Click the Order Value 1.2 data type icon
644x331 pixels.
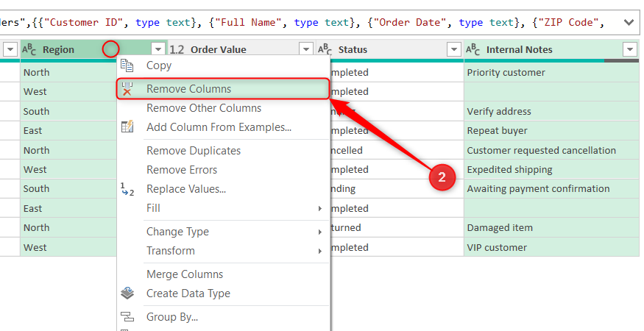pyautogui.click(x=177, y=50)
